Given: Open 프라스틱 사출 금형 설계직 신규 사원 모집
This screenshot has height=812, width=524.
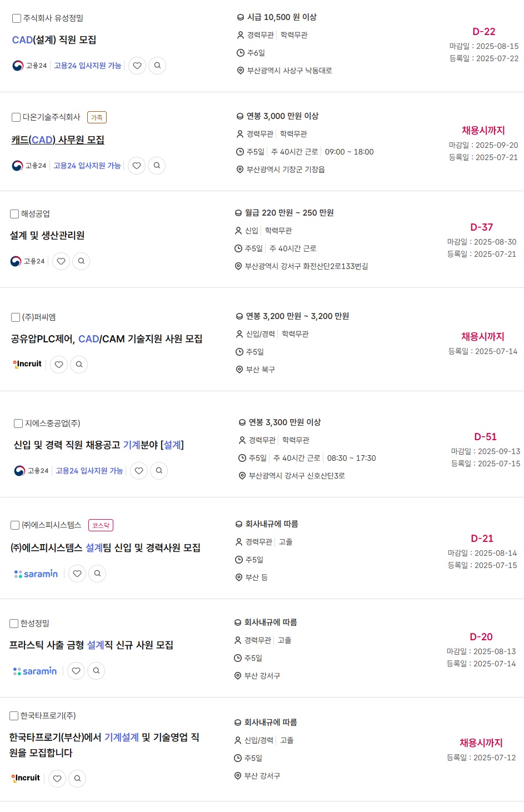Looking at the screenshot, I should 91,645.
